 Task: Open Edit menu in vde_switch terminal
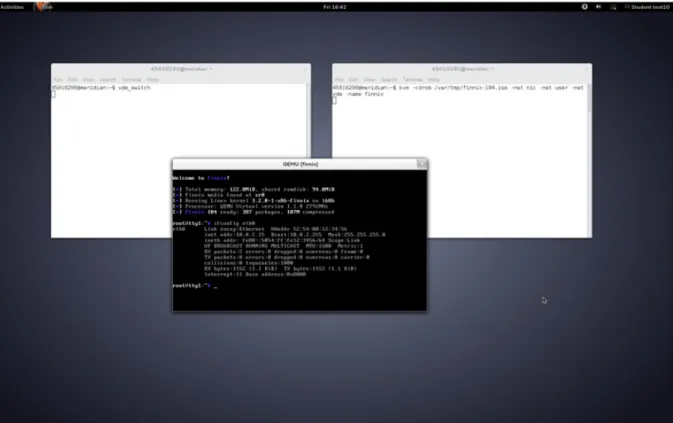tap(73, 79)
